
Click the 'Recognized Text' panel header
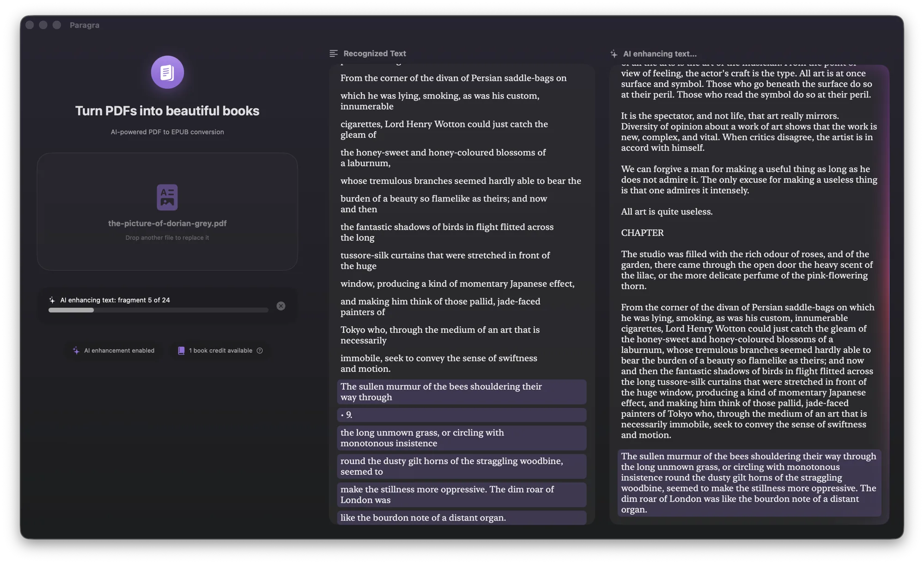375,54
